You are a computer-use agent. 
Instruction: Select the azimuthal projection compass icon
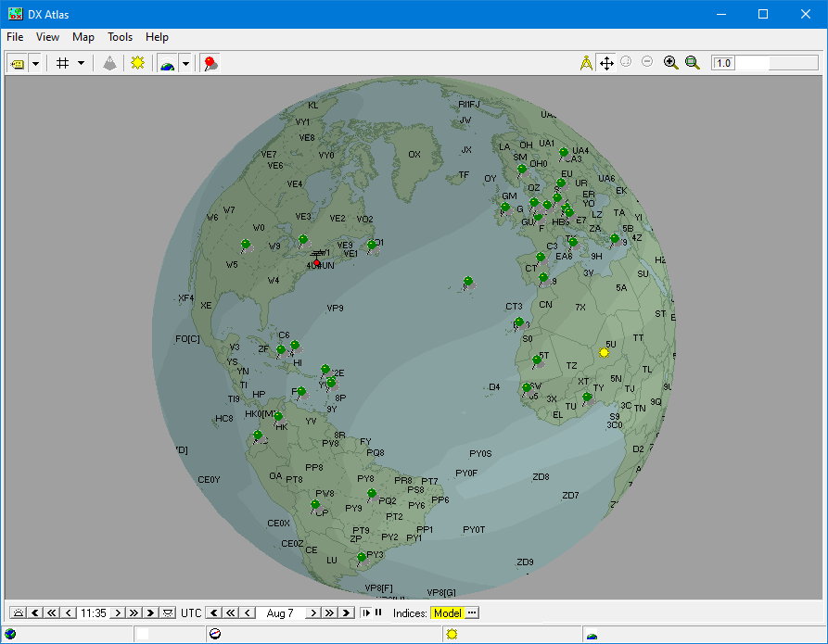coord(585,63)
